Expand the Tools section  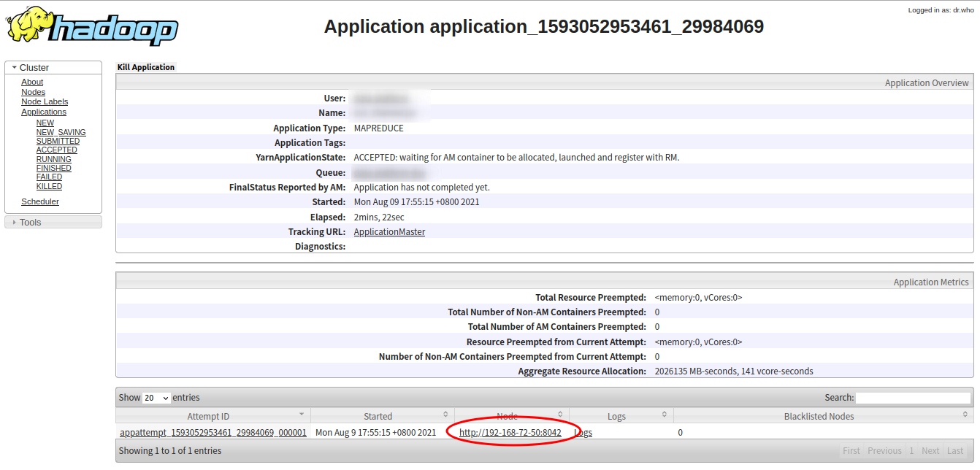(53, 222)
